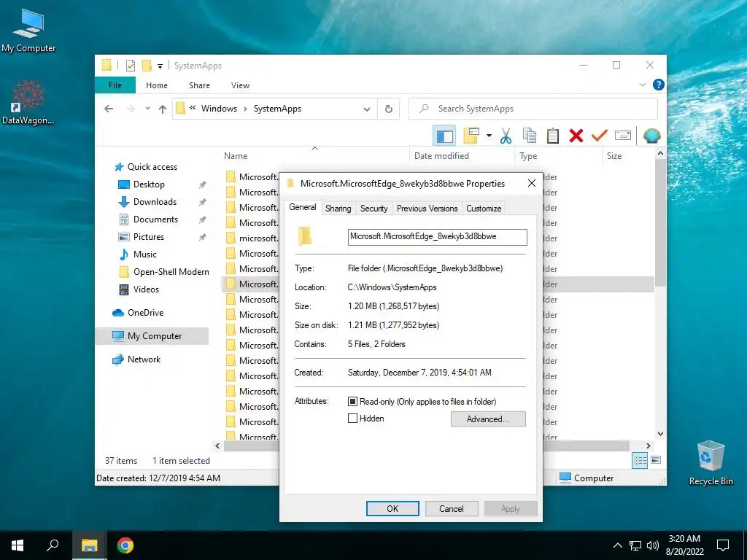This screenshot has width=747, height=560.
Task: Switch to Customize tab in Properties
Action: tap(484, 209)
